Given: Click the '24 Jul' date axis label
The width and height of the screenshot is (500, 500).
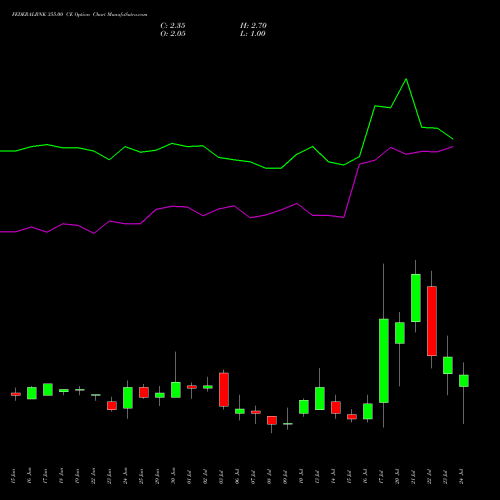Looking at the screenshot, I should [x=461, y=477].
